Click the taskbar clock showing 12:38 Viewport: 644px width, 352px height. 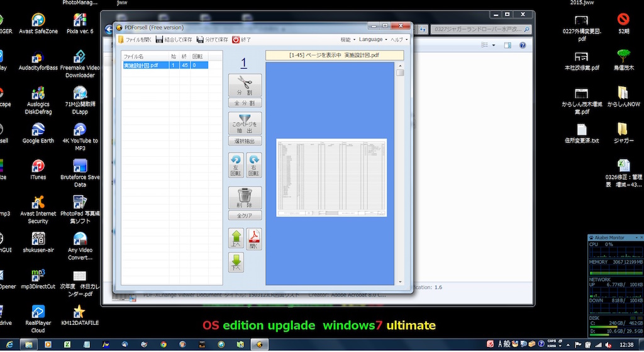(x=626, y=344)
